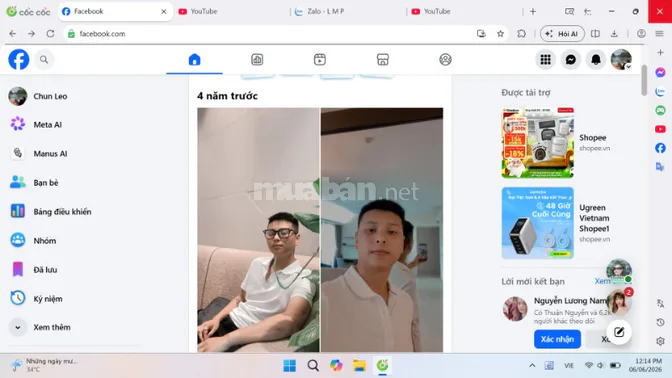672x378 pixels.
Task: Open Facebook in Cốc Cốc side panel
Action: pos(660,148)
